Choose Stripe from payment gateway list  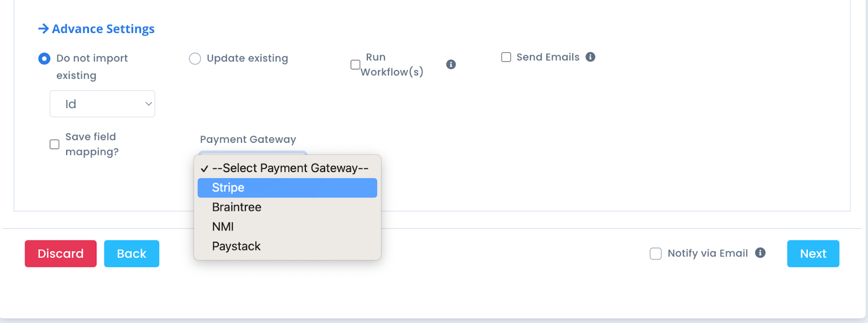click(288, 188)
